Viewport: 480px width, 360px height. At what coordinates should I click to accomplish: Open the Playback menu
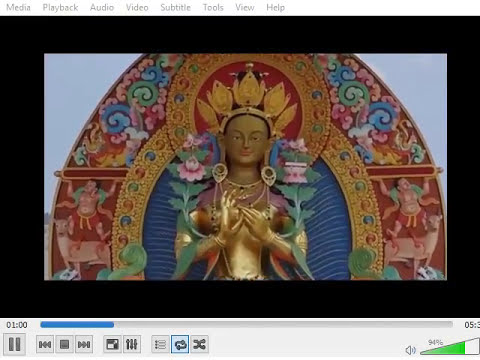pyautogui.click(x=60, y=7)
